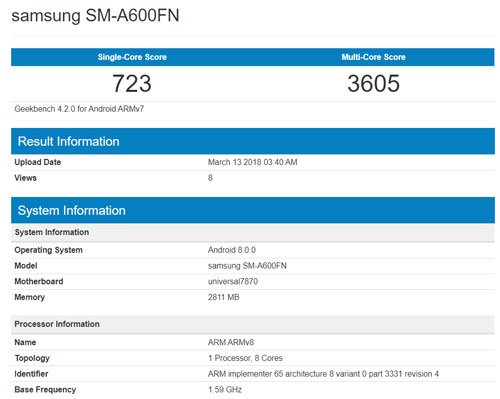500x399 pixels.
Task: Click the multi-core score value 3605
Action: click(x=373, y=83)
